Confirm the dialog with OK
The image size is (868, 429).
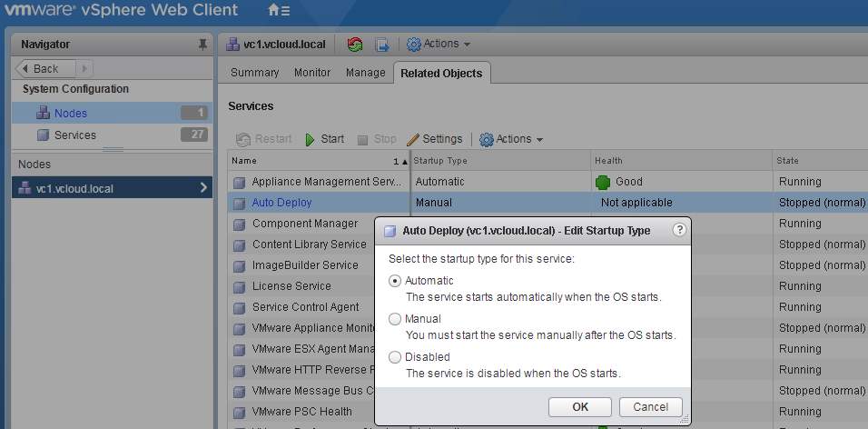pos(580,407)
